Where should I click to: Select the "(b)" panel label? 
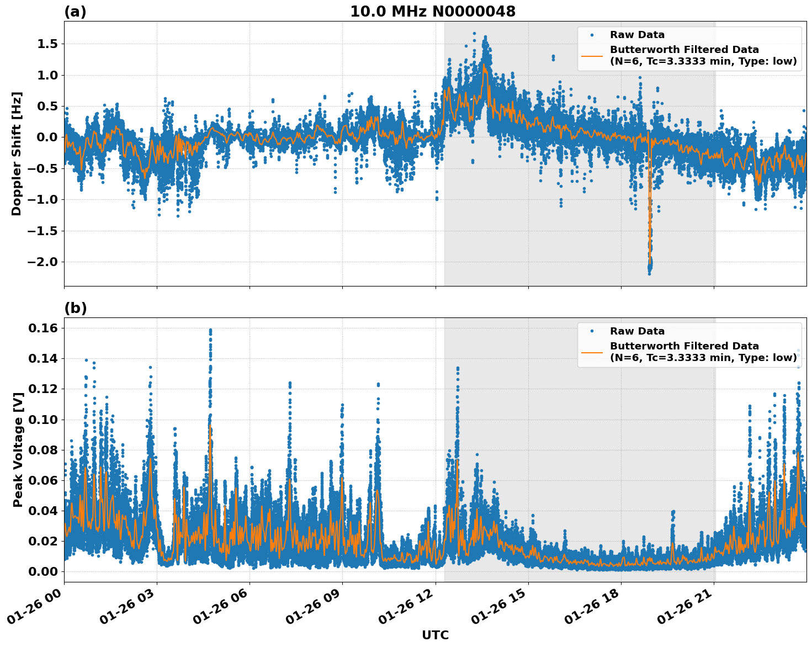pyautogui.click(x=76, y=308)
